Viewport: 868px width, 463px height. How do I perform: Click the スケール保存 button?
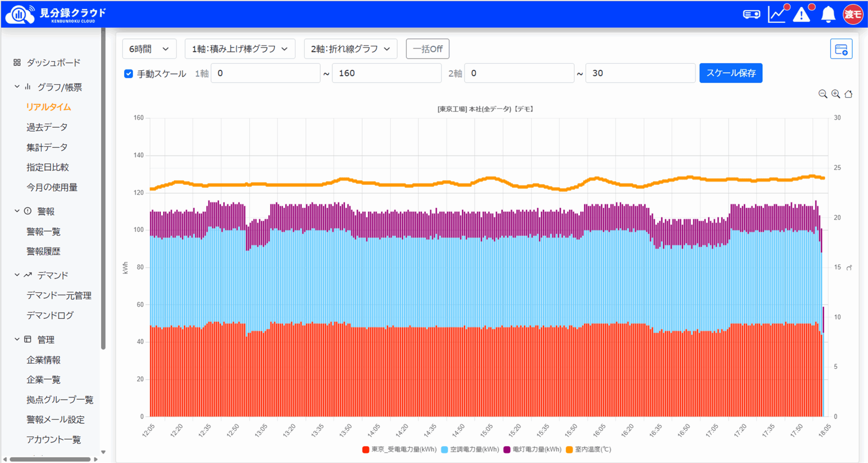[x=731, y=73]
